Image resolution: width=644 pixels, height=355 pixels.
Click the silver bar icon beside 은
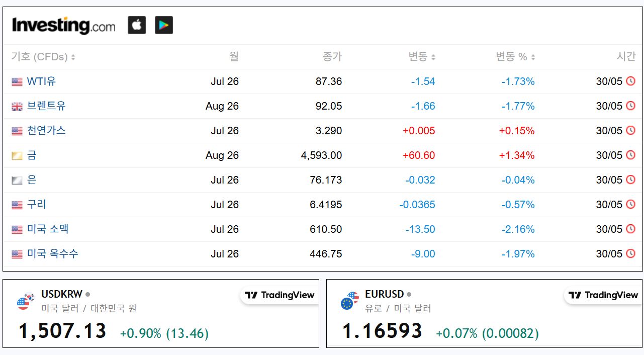(x=17, y=181)
